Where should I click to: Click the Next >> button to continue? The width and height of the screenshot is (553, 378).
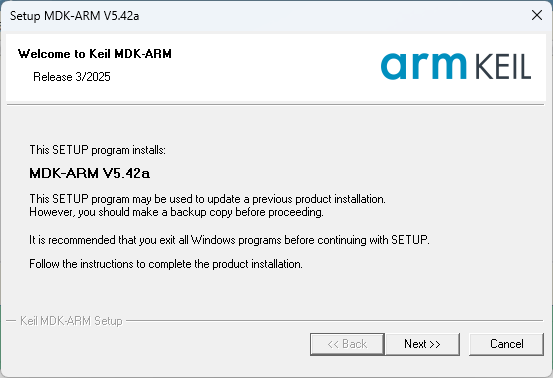point(423,344)
